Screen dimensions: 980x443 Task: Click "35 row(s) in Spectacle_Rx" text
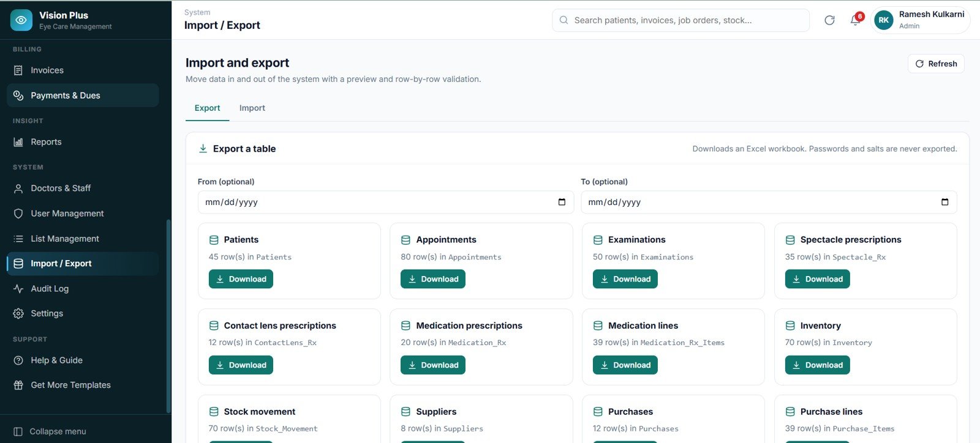[x=835, y=257]
